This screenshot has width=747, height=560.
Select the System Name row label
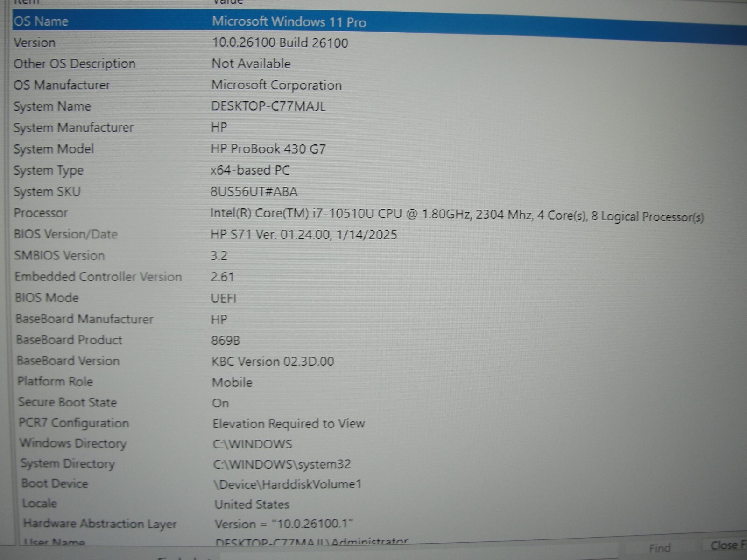[x=52, y=106]
